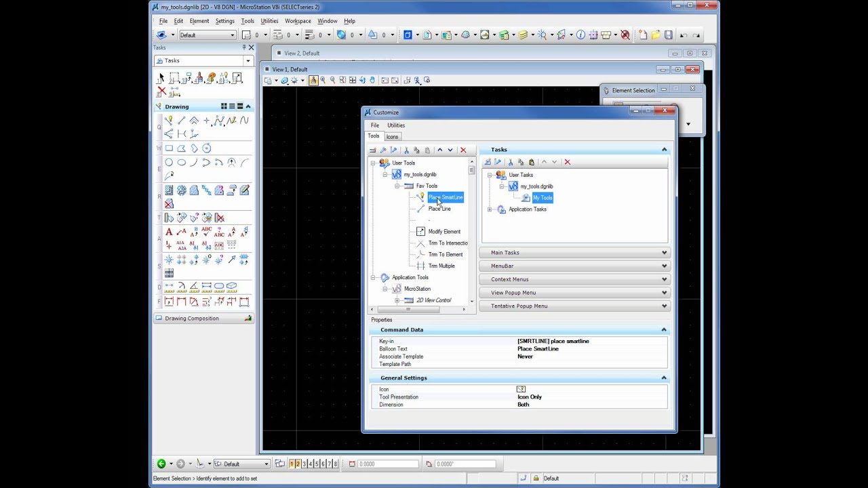Toggle view 3 button in View Groups bar

(304, 464)
